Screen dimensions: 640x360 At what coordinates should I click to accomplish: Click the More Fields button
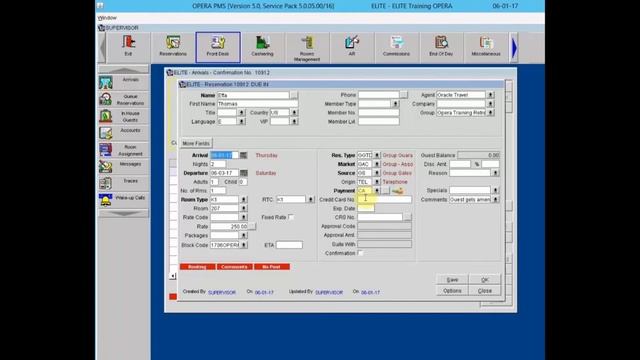pyautogui.click(x=196, y=143)
